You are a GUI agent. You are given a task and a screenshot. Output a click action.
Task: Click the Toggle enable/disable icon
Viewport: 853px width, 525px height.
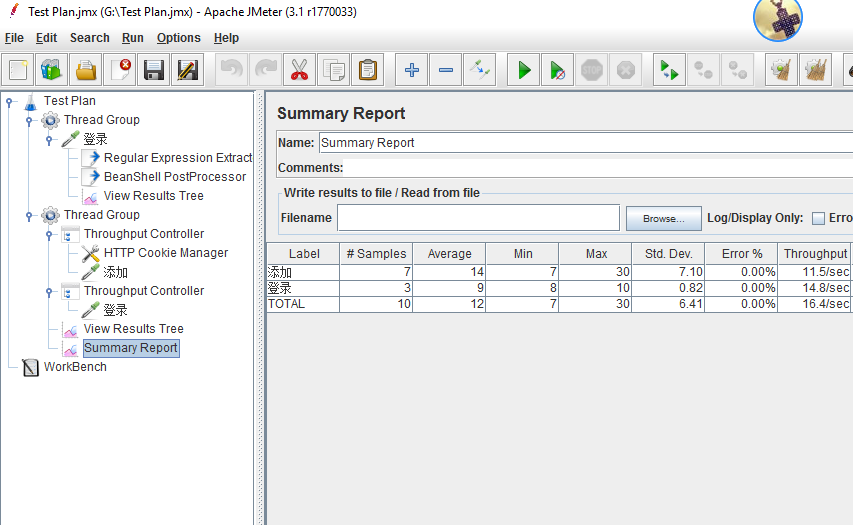[480, 70]
